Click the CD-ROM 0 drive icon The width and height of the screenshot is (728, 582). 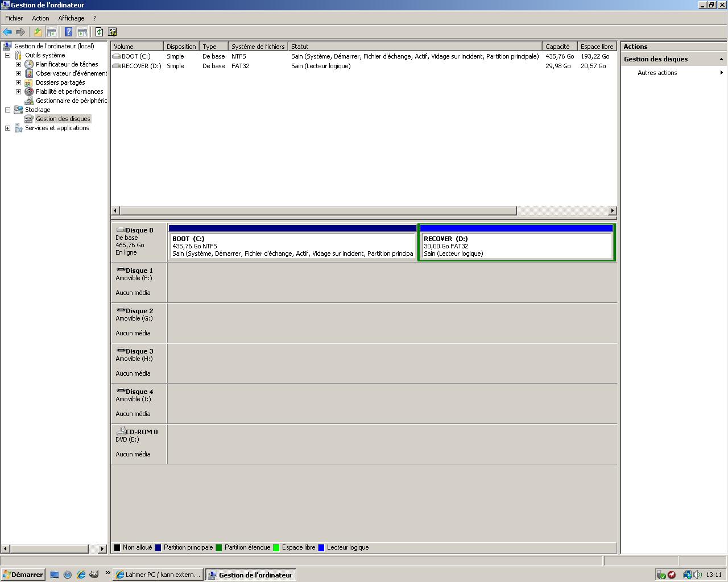click(x=121, y=431)
